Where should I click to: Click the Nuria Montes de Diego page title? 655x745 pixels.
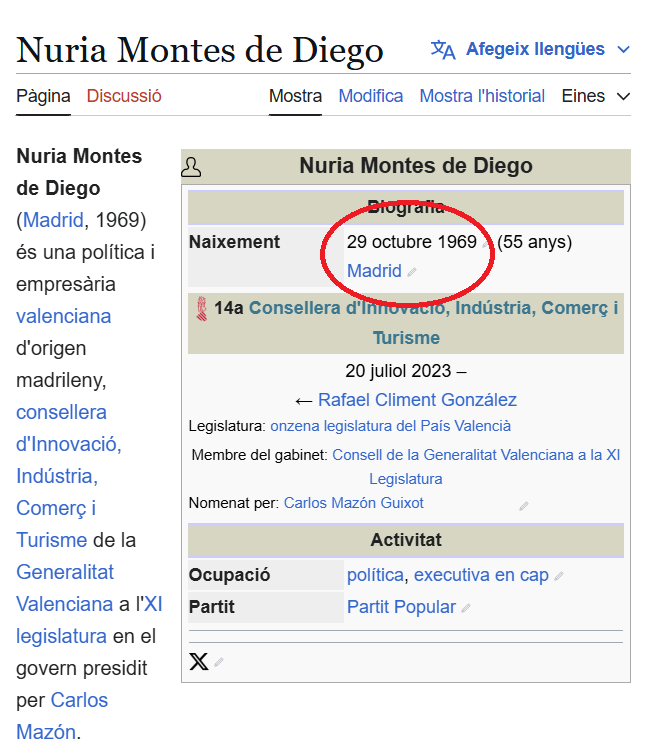199,50
